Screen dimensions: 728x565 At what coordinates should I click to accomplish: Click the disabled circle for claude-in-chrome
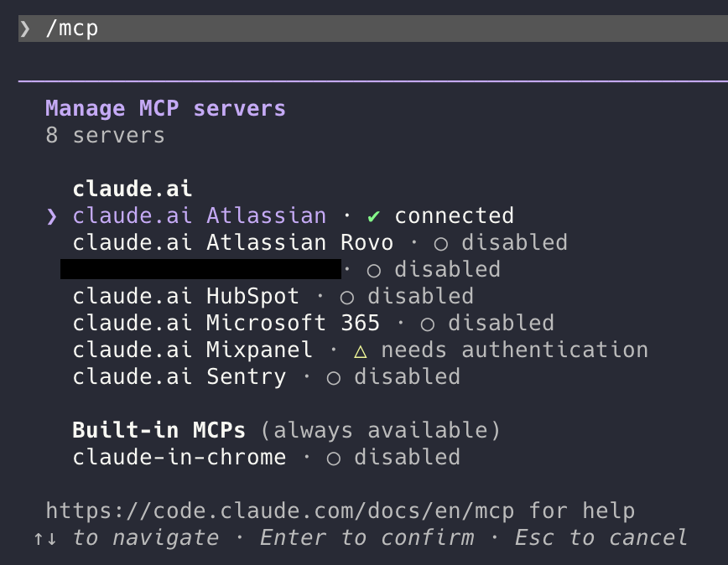(x=334, y=458)
